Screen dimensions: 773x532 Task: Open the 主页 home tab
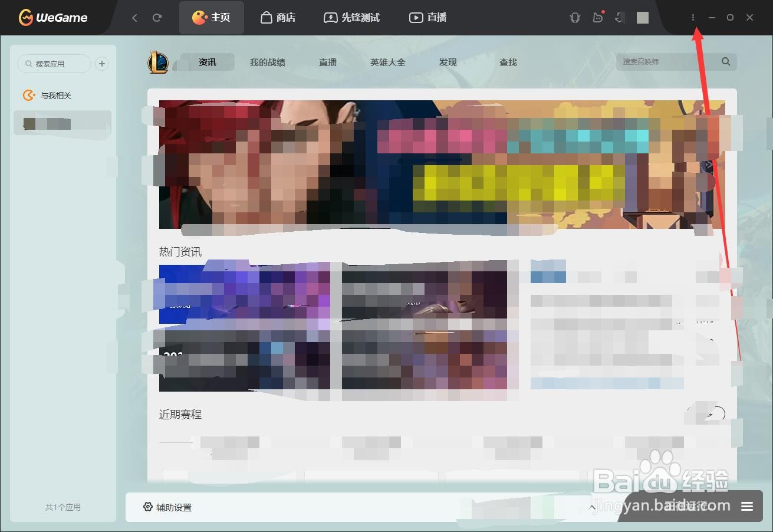point(212,18)
